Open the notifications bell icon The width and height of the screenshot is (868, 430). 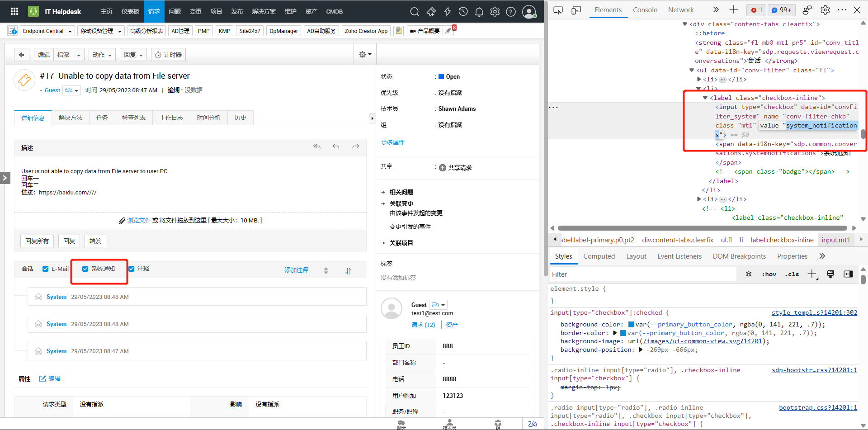(479, 12)
